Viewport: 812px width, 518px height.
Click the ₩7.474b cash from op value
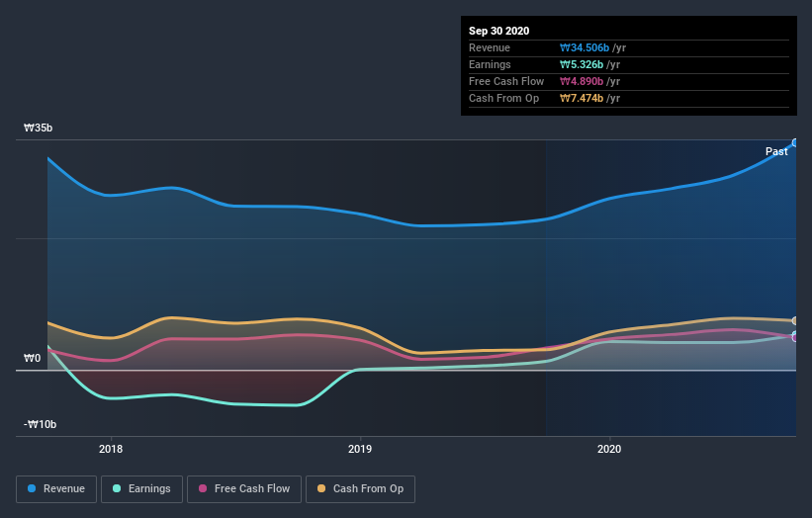[x=581, y=98]
